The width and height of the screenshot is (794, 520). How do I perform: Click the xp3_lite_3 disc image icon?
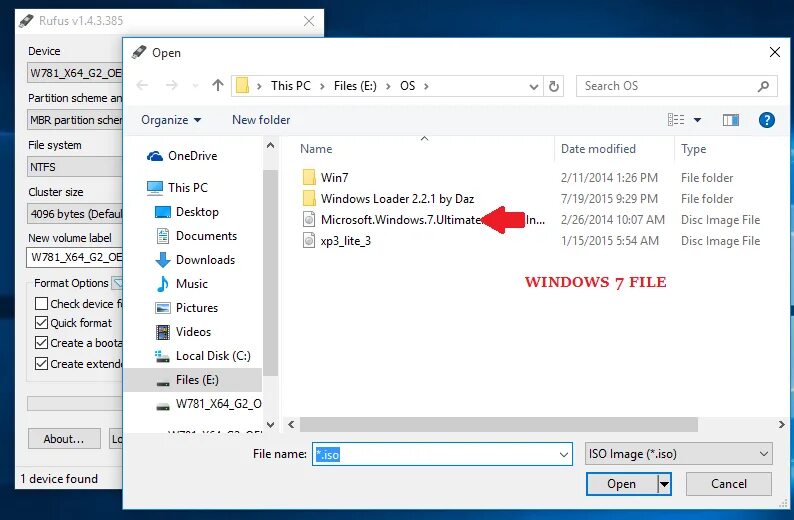(x=309, y=241)
